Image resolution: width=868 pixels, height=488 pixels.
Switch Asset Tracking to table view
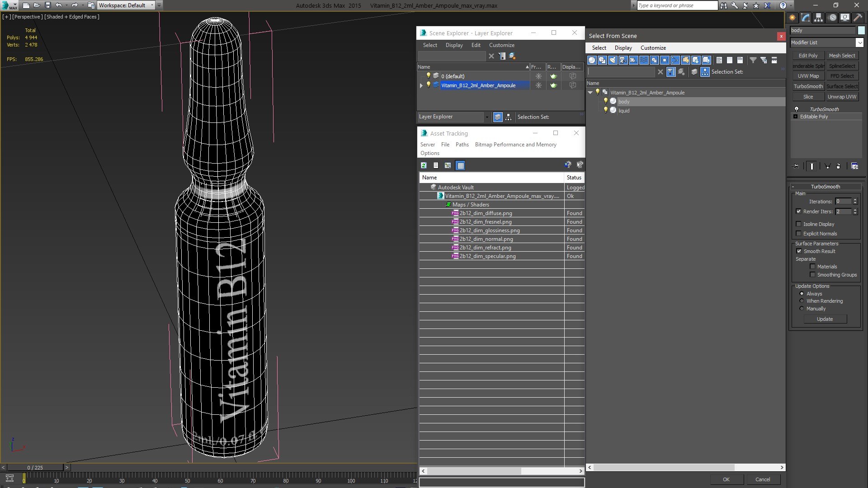pyautogui.click(x=460, y=165)
